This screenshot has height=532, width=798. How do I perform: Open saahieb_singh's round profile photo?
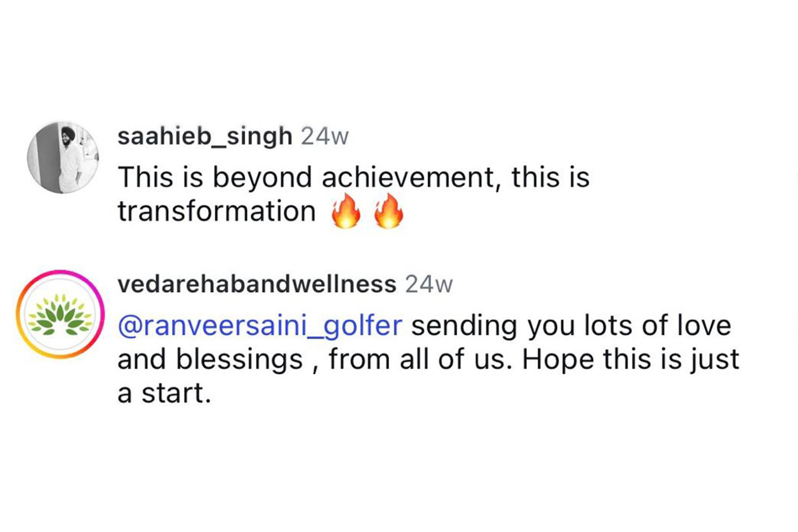pos(63,157)
